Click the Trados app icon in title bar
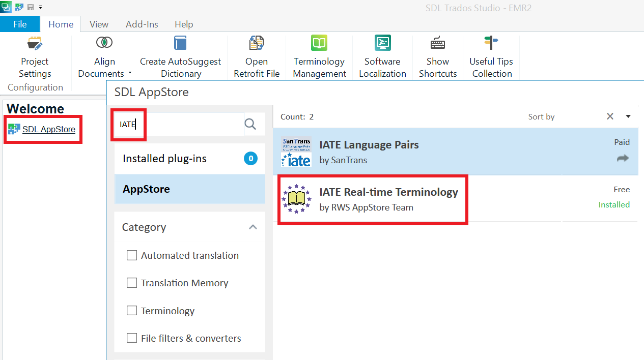644x360 pixels. (x=6, y=7)
